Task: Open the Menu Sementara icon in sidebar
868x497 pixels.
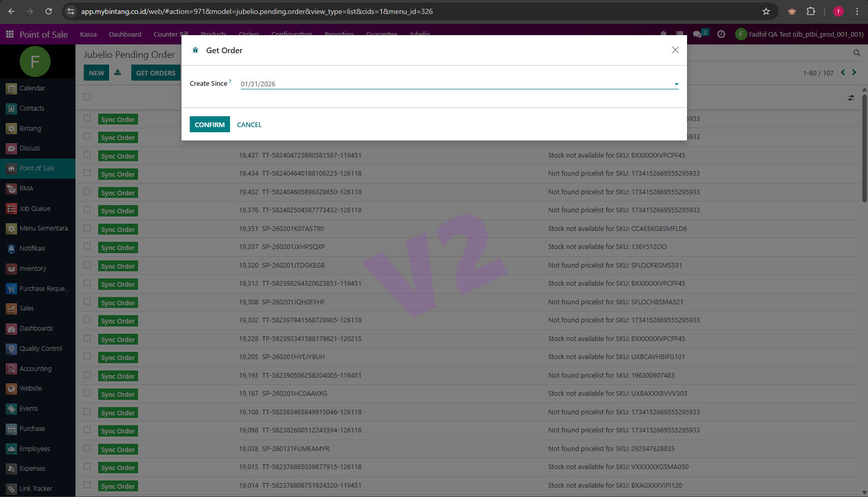Action: click(x=11, y=228)
